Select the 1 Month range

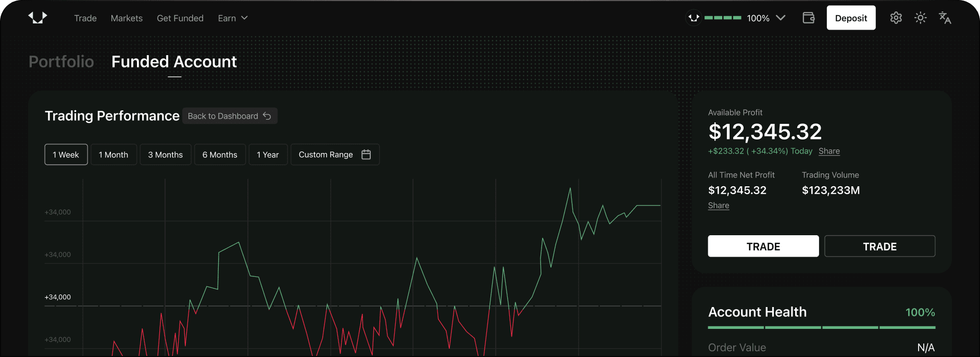(114, 155)
